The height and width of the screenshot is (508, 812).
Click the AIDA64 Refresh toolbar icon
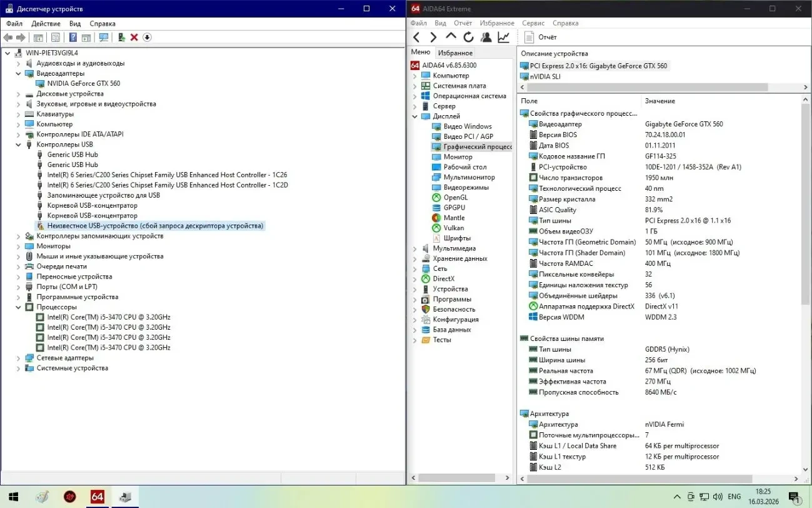(468, 38)
